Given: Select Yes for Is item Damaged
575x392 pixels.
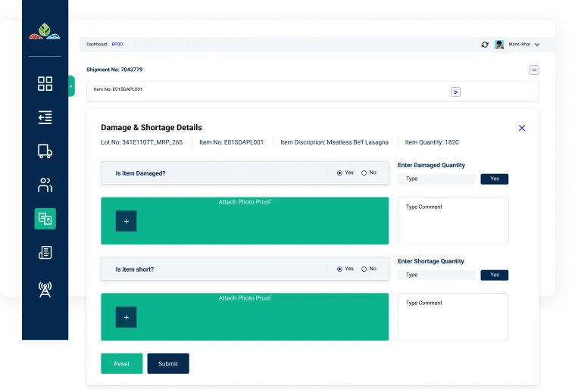Looking at the screenshot, I should pos(340,173).
